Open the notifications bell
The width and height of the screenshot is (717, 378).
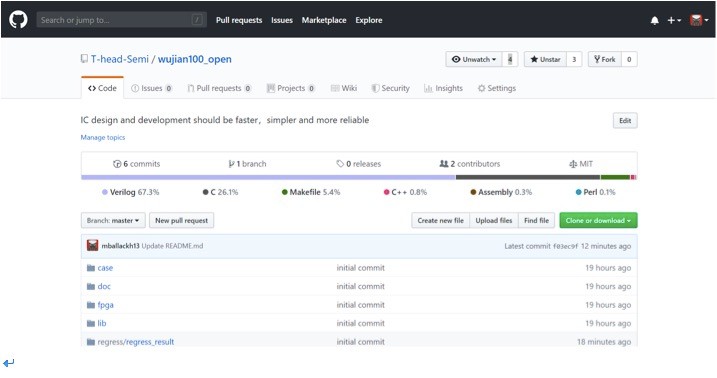click(x=655, y=20)
